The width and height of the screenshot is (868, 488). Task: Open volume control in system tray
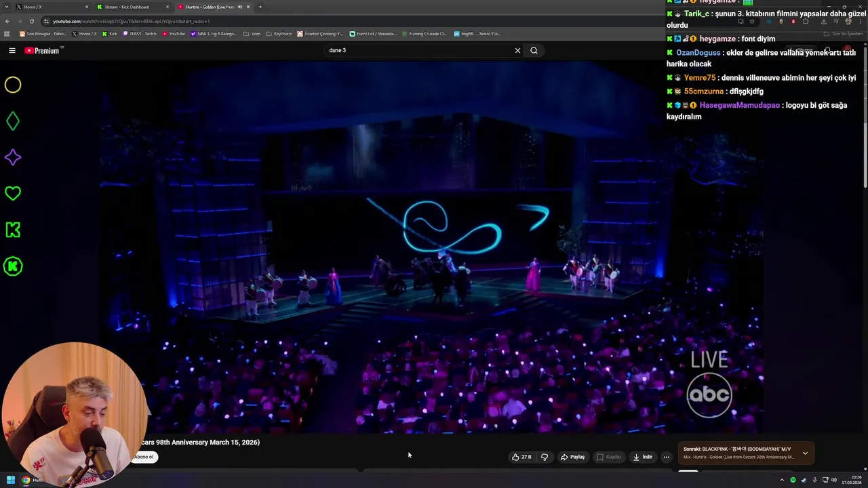click(x=833, y=480)
